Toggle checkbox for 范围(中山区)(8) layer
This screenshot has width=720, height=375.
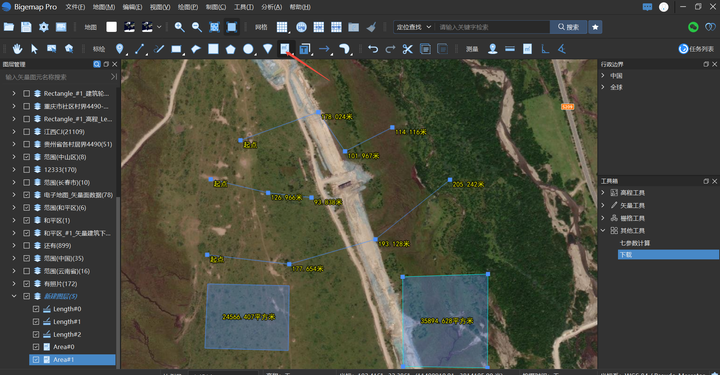tap(27, 157)
